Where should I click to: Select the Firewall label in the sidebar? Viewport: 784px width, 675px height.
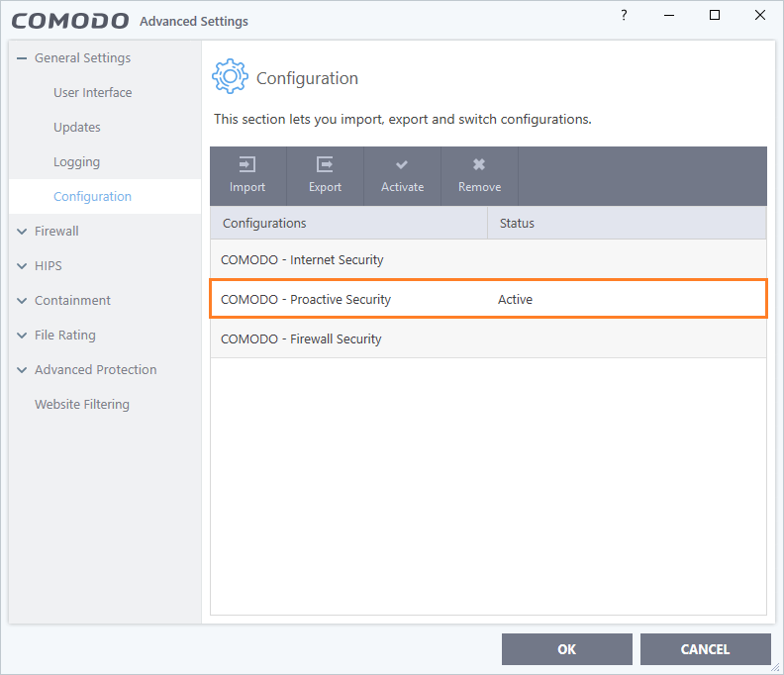[56, 232]
